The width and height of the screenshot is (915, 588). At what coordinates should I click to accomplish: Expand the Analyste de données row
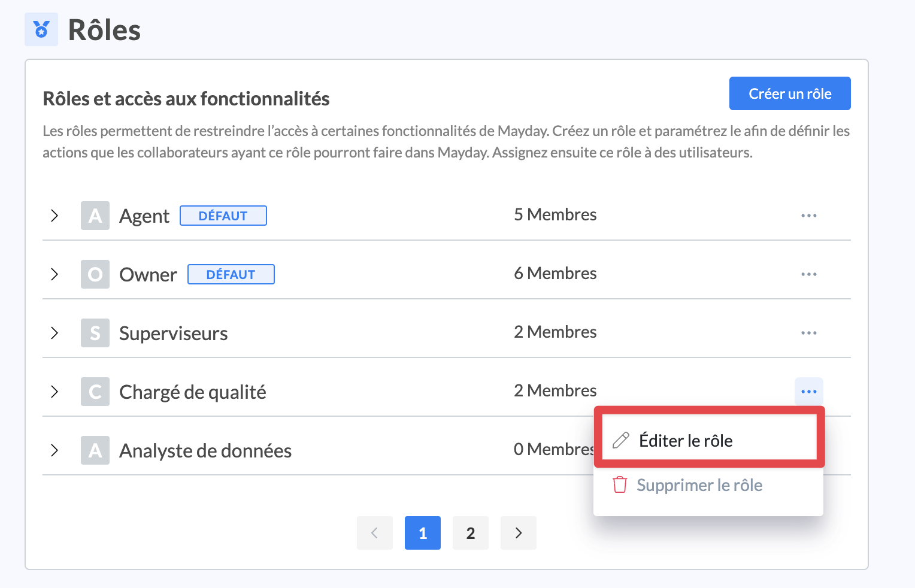(54, 450)
